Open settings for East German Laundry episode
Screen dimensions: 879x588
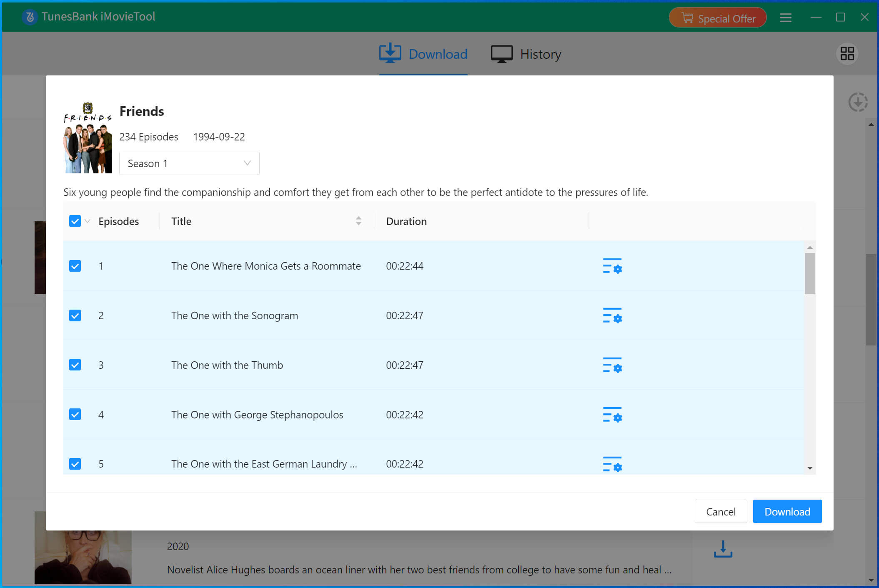click(612, 464)
